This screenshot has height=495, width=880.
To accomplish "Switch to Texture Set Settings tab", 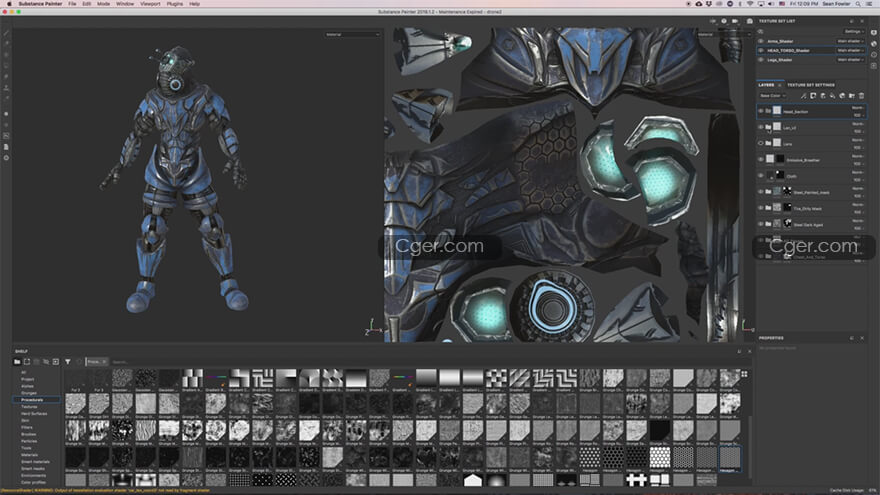I will (810, 85).
